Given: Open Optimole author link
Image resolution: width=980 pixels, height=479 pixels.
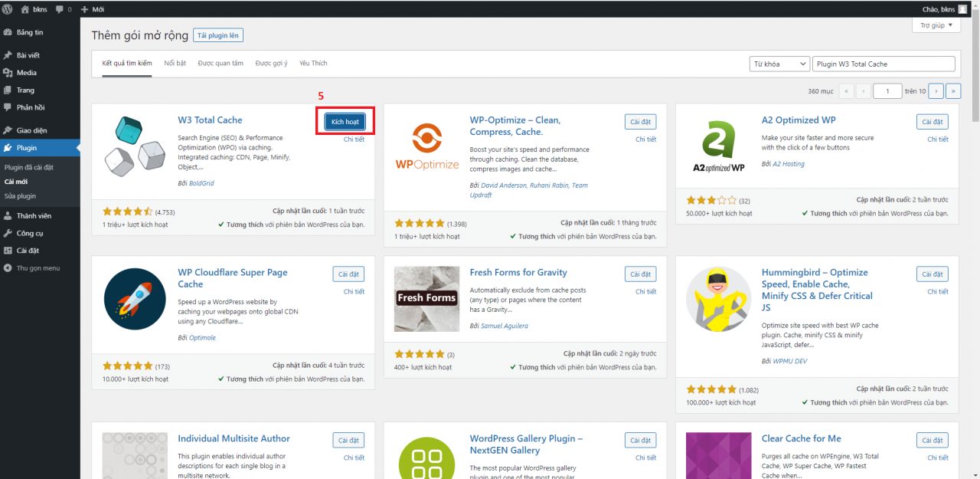Looking at the screenshot, I should 202,337.
